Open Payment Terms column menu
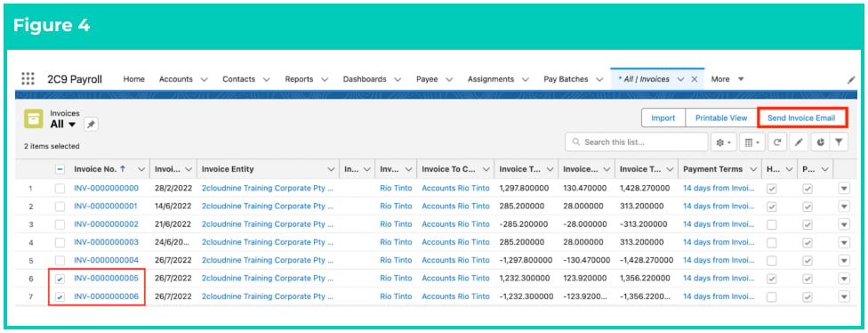This screenshot has height=333, width=868. (x=753, y=169)
